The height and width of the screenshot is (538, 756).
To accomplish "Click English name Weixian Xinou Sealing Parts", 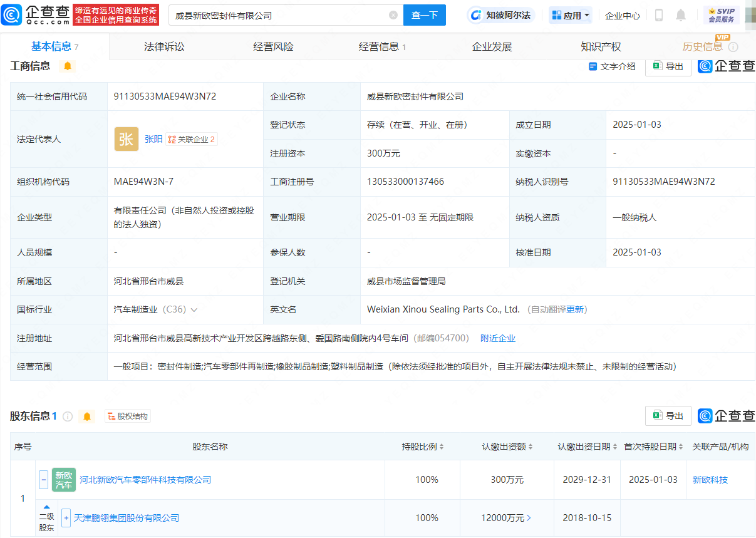I will (443, 309).
